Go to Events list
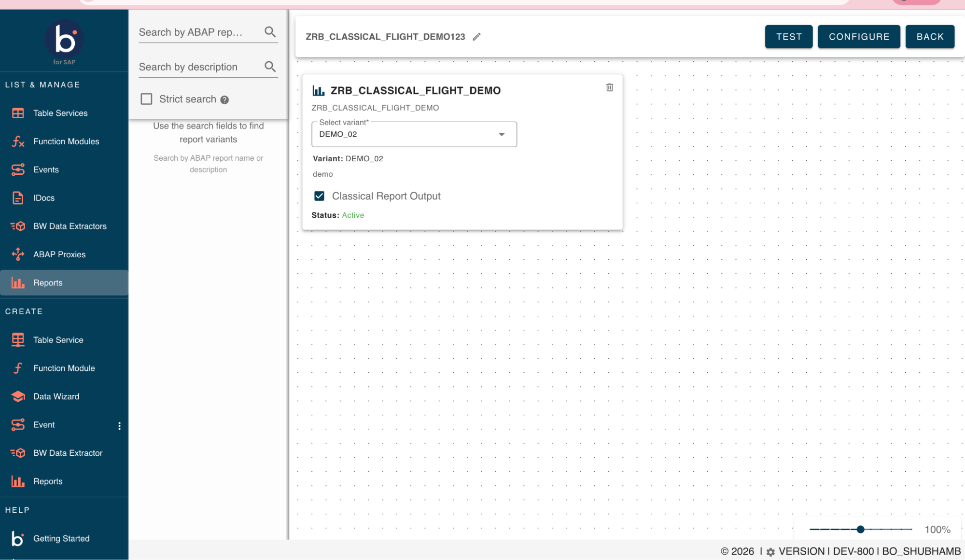965x560 pixels. (64, 169)
